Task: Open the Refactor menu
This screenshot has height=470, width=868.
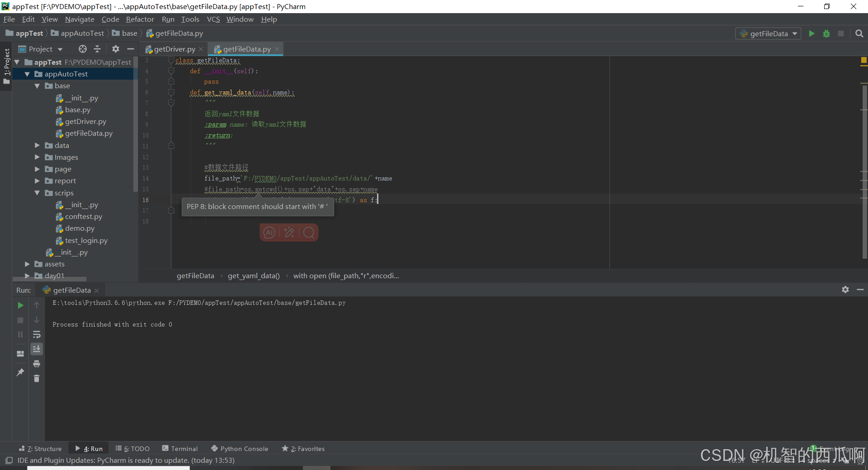Action: 140,19
